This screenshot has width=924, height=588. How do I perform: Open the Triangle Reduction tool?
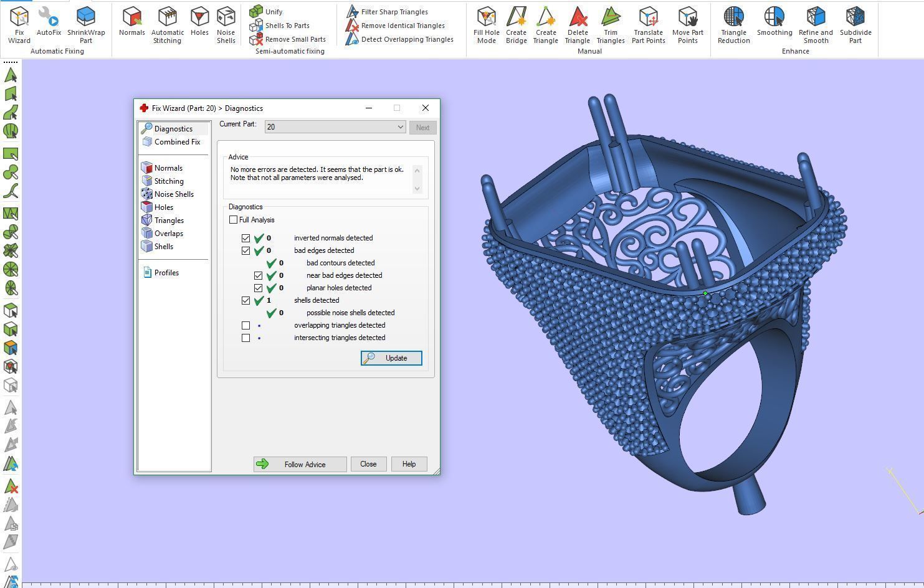tap(733, 25)
